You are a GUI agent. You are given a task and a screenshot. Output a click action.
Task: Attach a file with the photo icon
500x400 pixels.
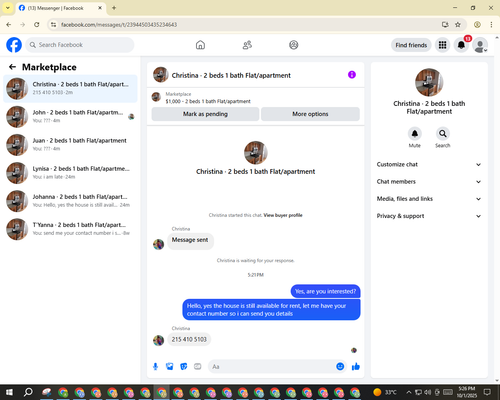pyautogui.click(x=170, y=367)
